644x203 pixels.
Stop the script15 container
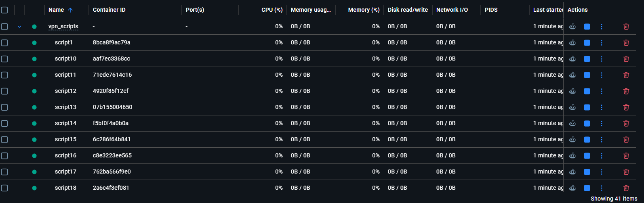pos(587,140)
